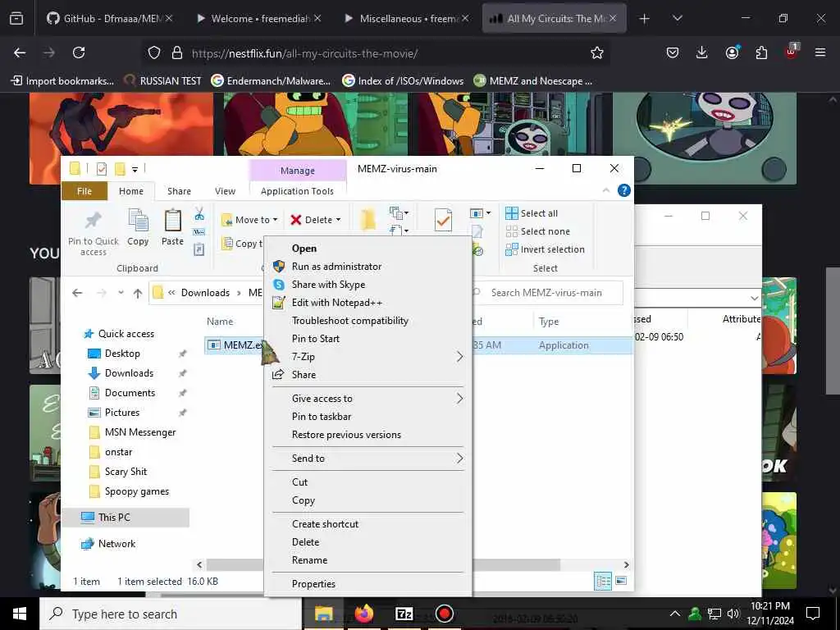This screenshot has width=840, height=630.
Task: Select Quick access in navigation pane
Action: pos(126,334)
